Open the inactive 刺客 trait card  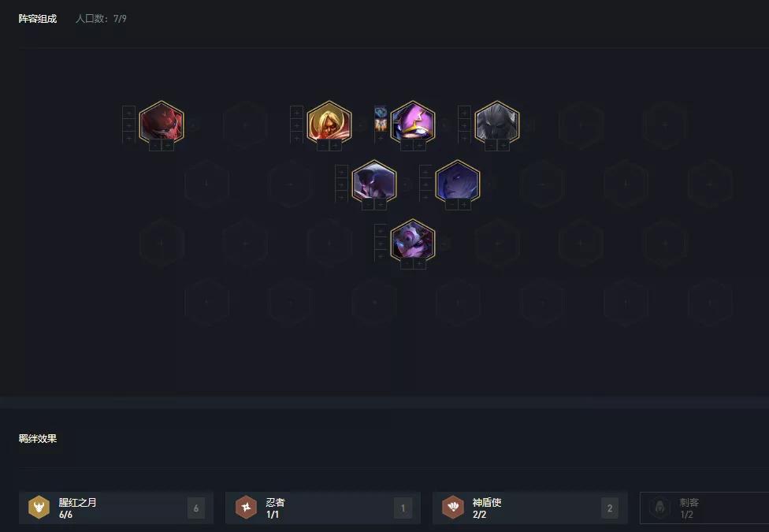(704, 508)
